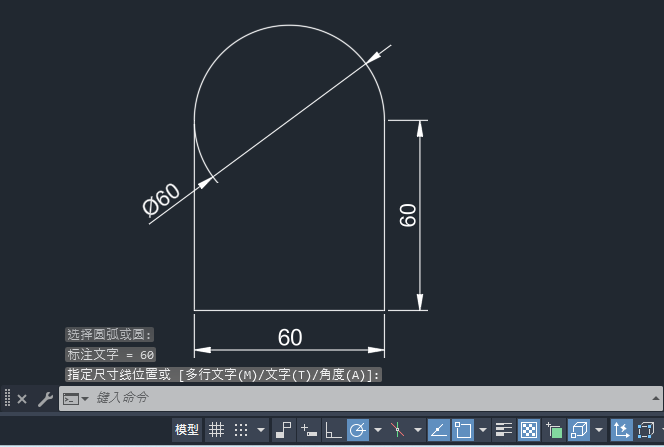664x447 pixels.
Task: Toggle 3D object snap cube icon
Action: pyautogui.click(x=579, y=430)
